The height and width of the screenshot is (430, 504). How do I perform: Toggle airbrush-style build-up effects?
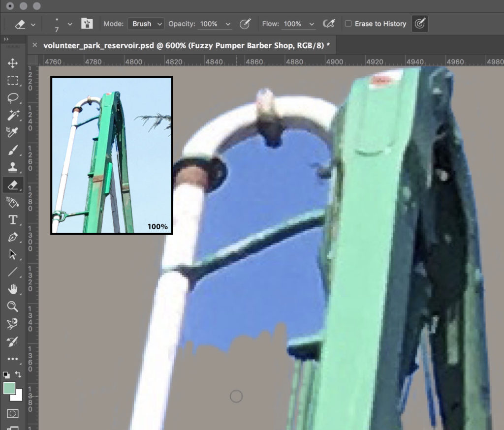[328, 24]
